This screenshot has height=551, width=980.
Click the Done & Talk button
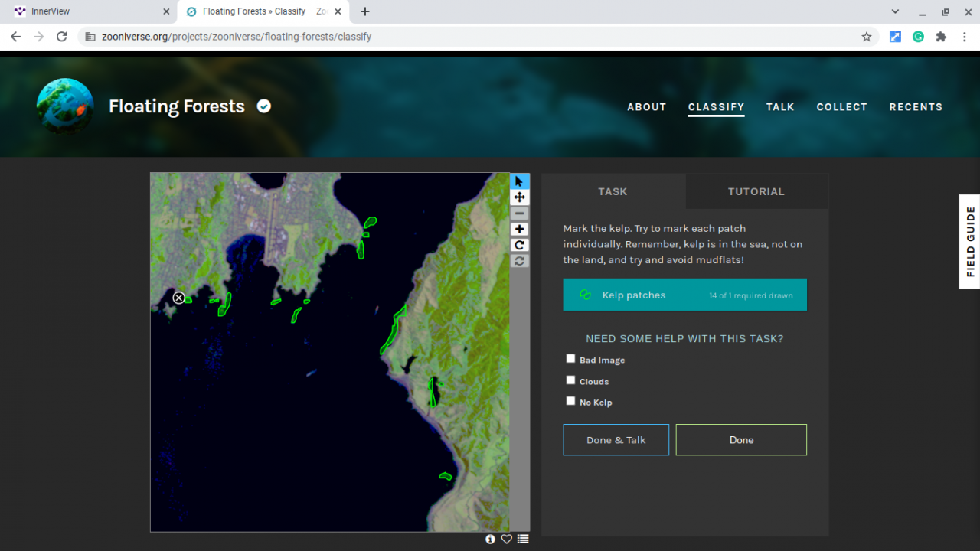[x=616, y=440]
